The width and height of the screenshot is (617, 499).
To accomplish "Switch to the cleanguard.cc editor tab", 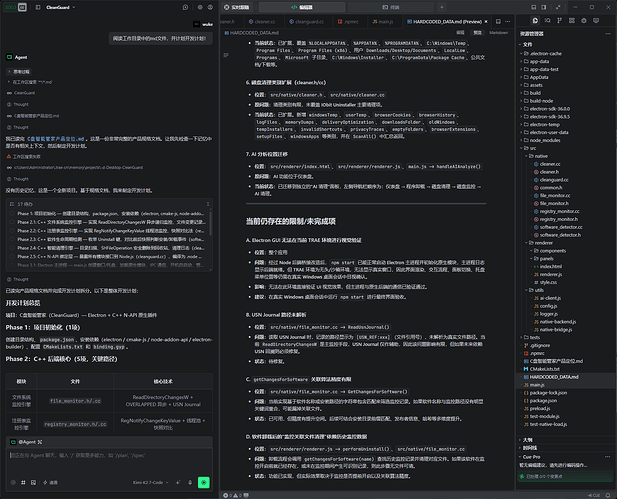I will pyautogui.click(x=307, y=22).
